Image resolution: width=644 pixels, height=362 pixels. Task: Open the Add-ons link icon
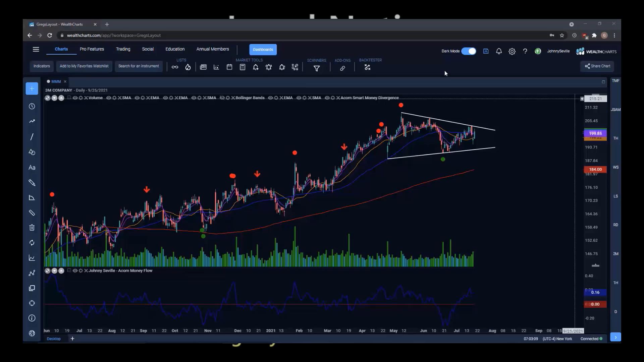pyautogui.click(x=342, y=68)
